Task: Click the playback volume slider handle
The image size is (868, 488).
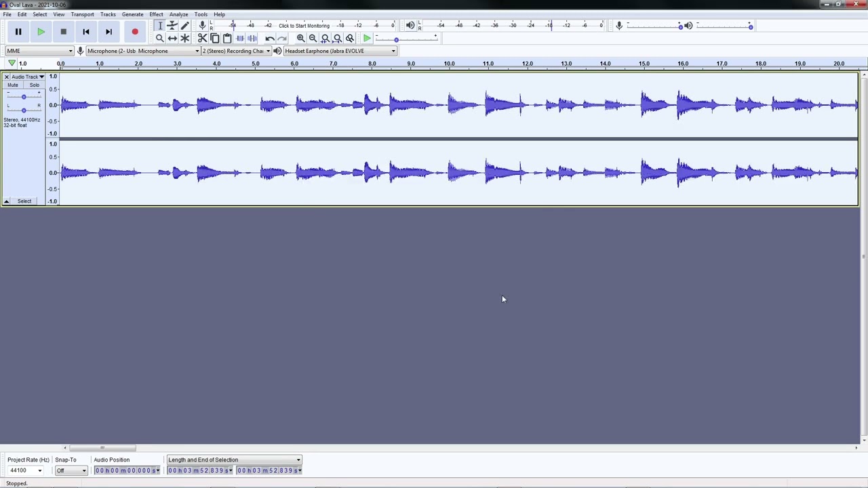Action: 750,26
